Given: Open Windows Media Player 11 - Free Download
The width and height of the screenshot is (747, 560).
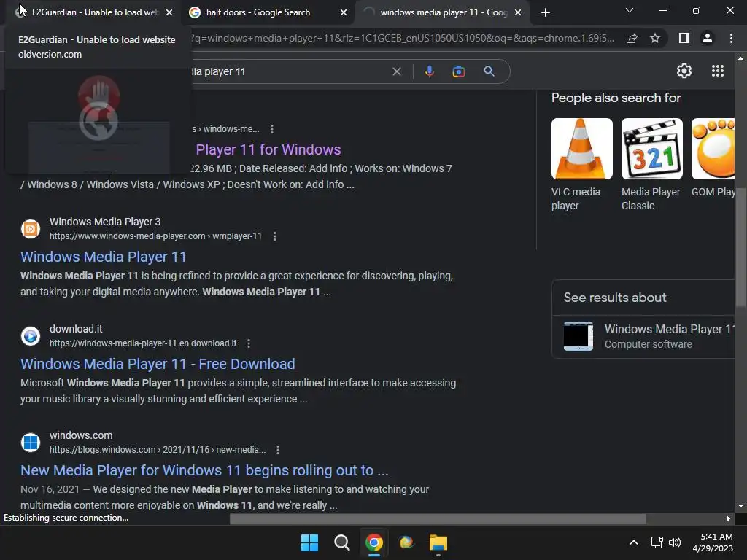Looking at the screenshot, I should point(158,364).
